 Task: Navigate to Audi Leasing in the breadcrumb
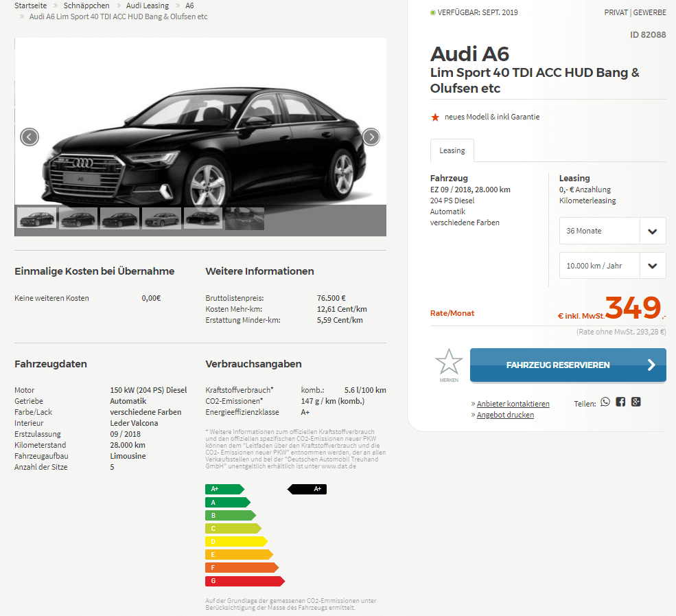148,5
